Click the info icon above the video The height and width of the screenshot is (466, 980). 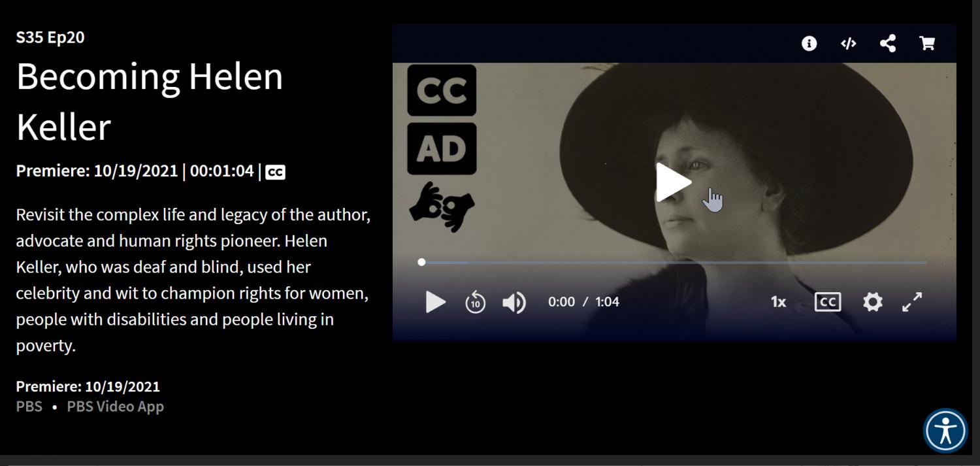[x=809, y=44]
